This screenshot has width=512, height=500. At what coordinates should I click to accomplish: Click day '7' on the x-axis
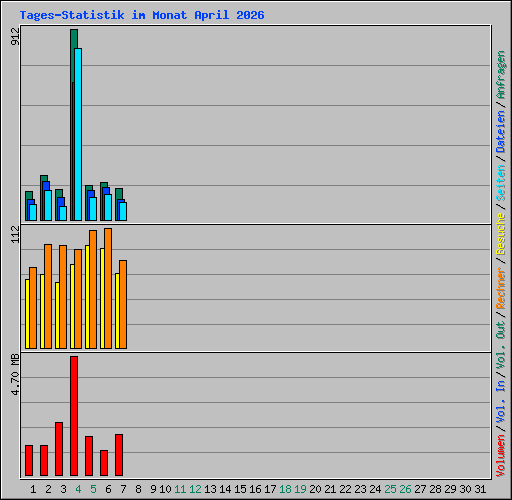click(x=123, y=489)
